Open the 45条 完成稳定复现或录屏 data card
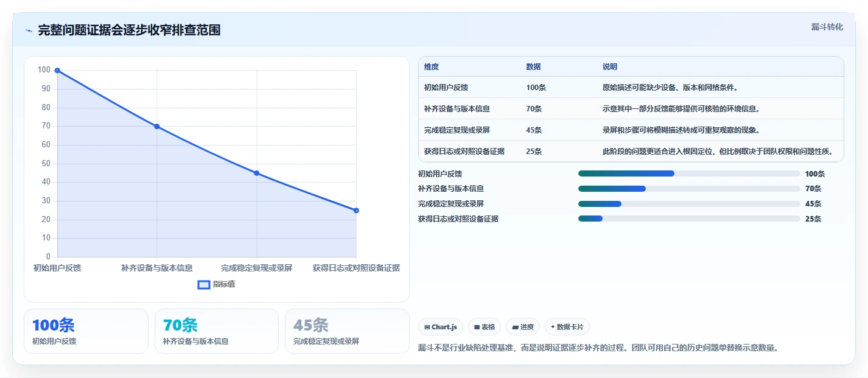The width and height of the screenshot is (868, 378). [347, 331]
